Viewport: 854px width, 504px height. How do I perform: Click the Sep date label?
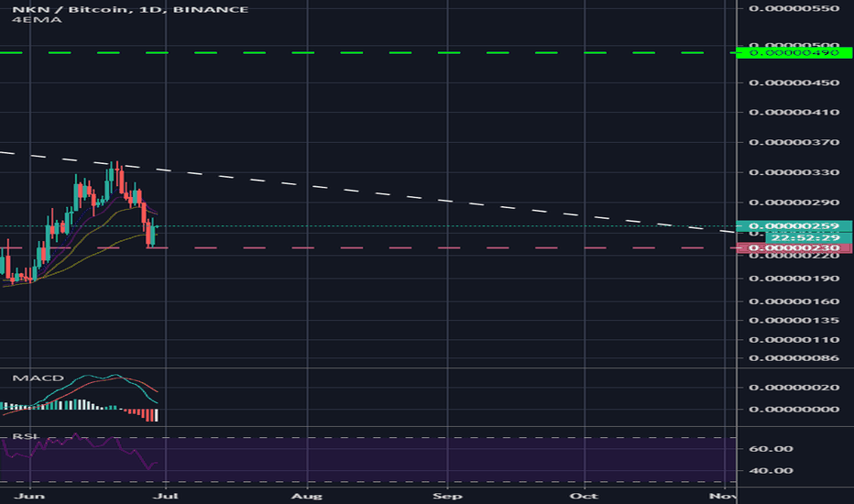coord(448,496)
